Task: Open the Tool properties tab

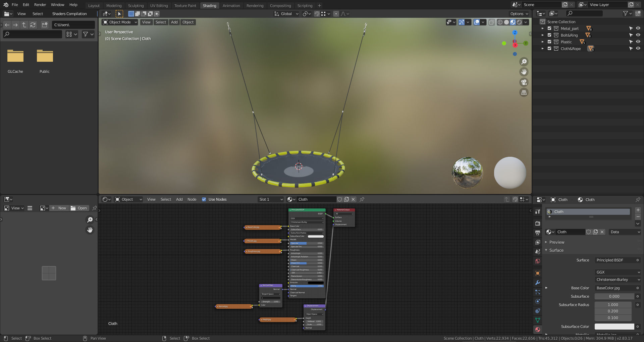Action: 538,211
